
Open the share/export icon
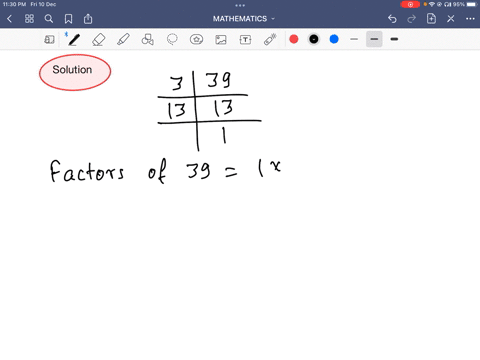pyautogui.click(x=88, y=19)
